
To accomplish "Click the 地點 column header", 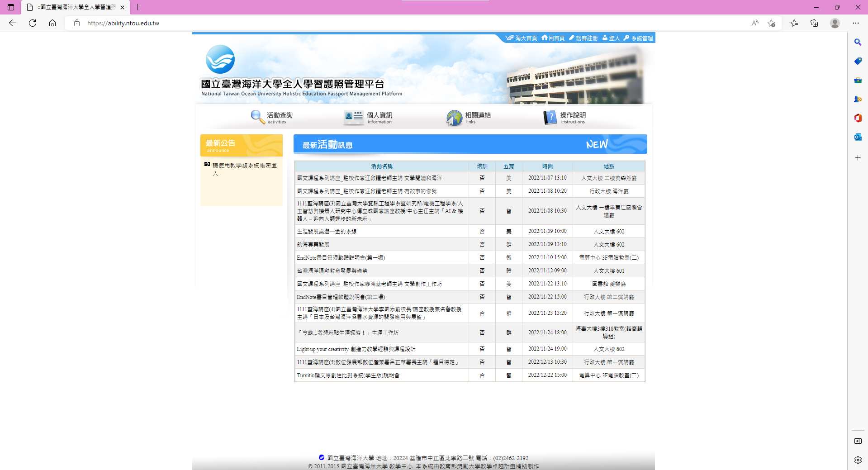I will point(609,166).
